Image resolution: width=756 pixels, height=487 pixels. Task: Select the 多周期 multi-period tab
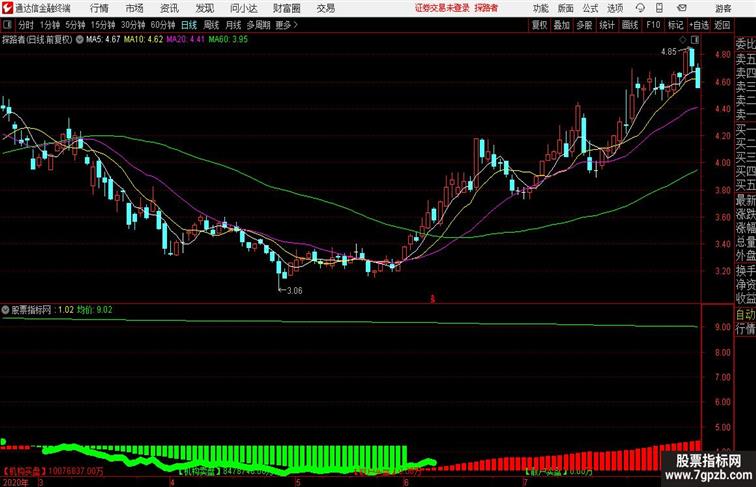point(258,25)
